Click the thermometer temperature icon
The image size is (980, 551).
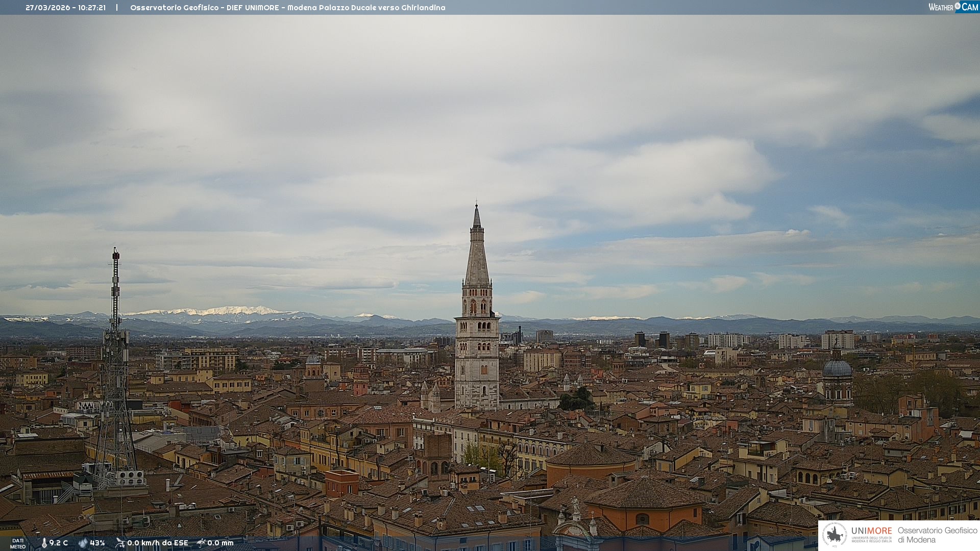pyautogui.click(x=44, y=543)
